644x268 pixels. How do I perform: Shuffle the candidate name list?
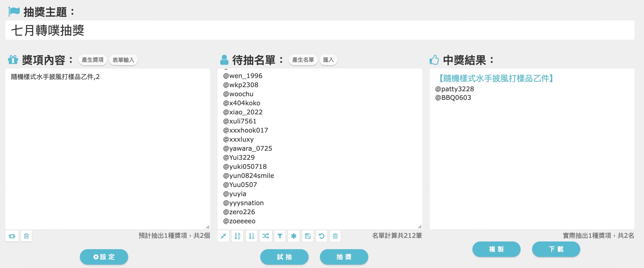(265, 236)
